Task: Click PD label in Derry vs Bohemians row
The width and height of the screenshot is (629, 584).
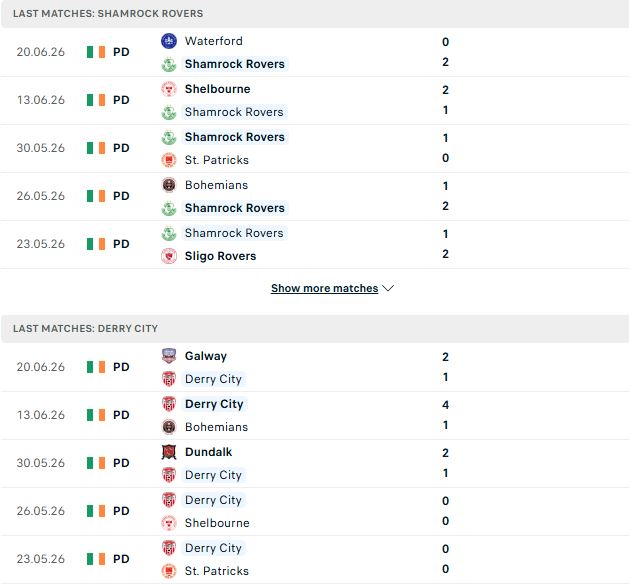Action: 121,415
